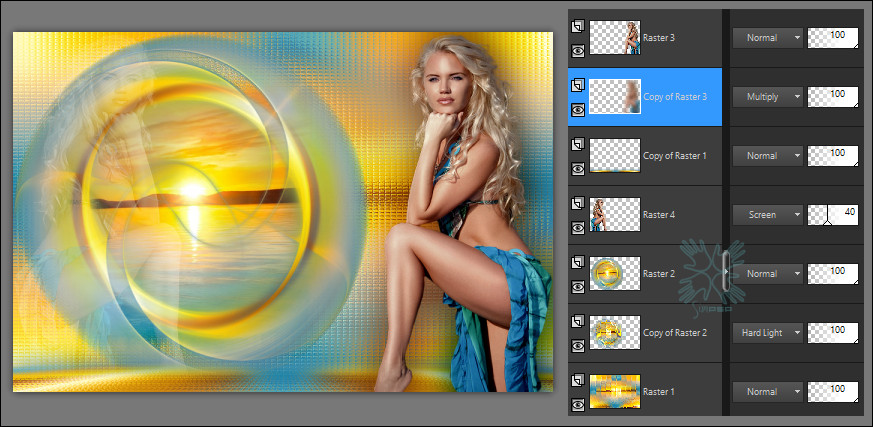Click the layer type icon of Copy of Raster 2
This screenshot has width=873, height=427.
[577, 322]
